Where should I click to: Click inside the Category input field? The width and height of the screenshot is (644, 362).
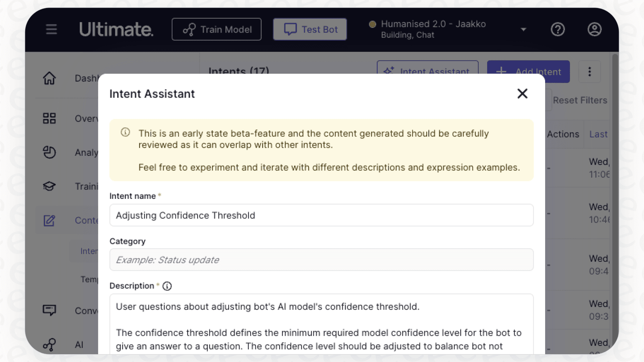[x=321, y=260]
